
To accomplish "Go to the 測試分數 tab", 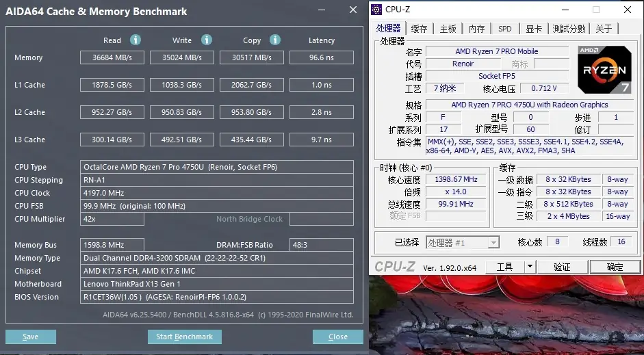I will [569, 29].
